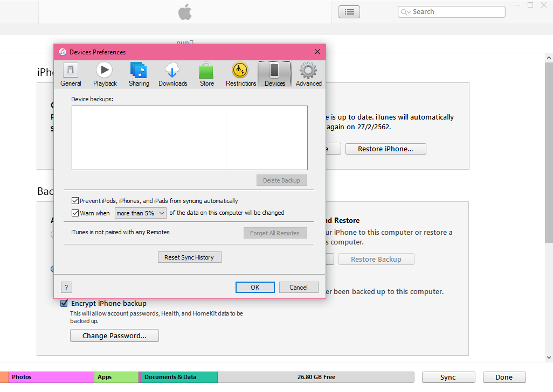Click the Apple logo in iTunes header
Image resolution: width=553 pixels, height=392 pixels.
[185, 12]
